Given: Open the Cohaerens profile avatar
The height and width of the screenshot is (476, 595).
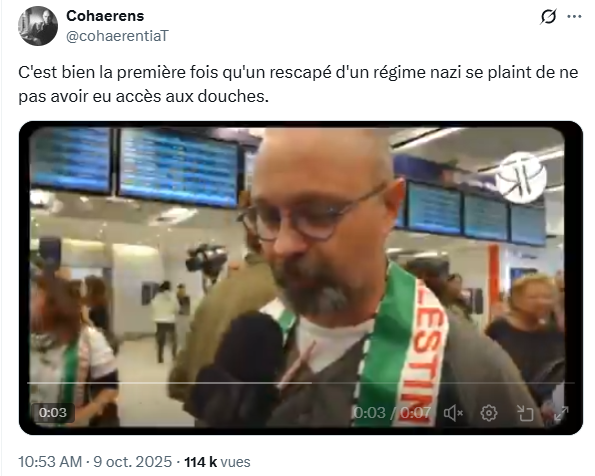Looking at the screenshot, I should (38, 26).
